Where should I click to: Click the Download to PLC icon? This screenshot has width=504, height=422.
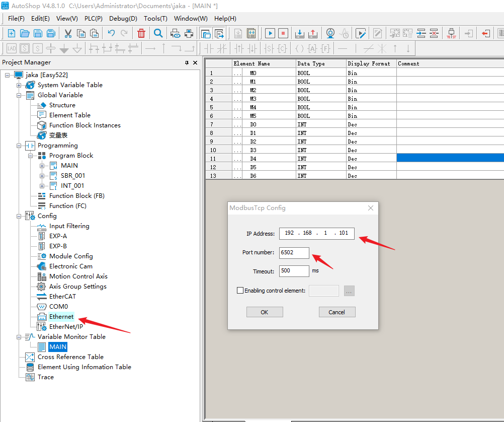click(x=299, y=34)
